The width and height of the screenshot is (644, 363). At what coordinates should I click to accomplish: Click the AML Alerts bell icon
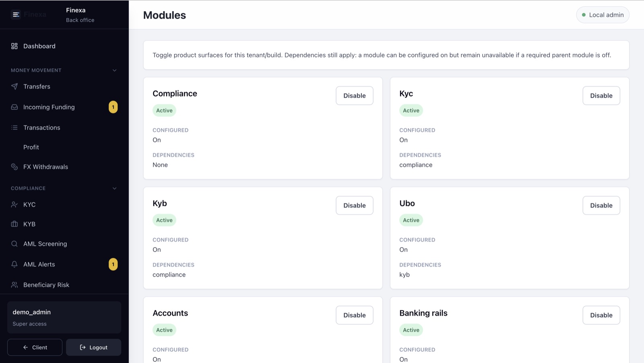click(14, 264)
